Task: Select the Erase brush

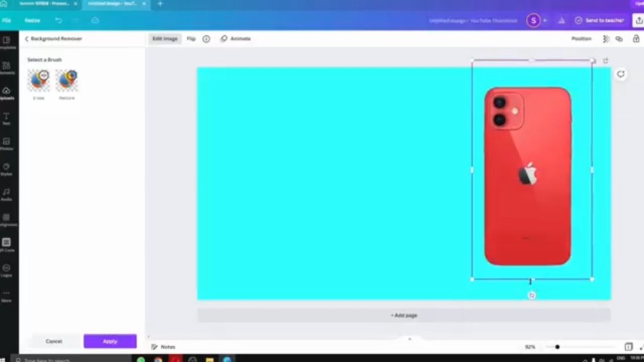Action: [x=38, y=80]
